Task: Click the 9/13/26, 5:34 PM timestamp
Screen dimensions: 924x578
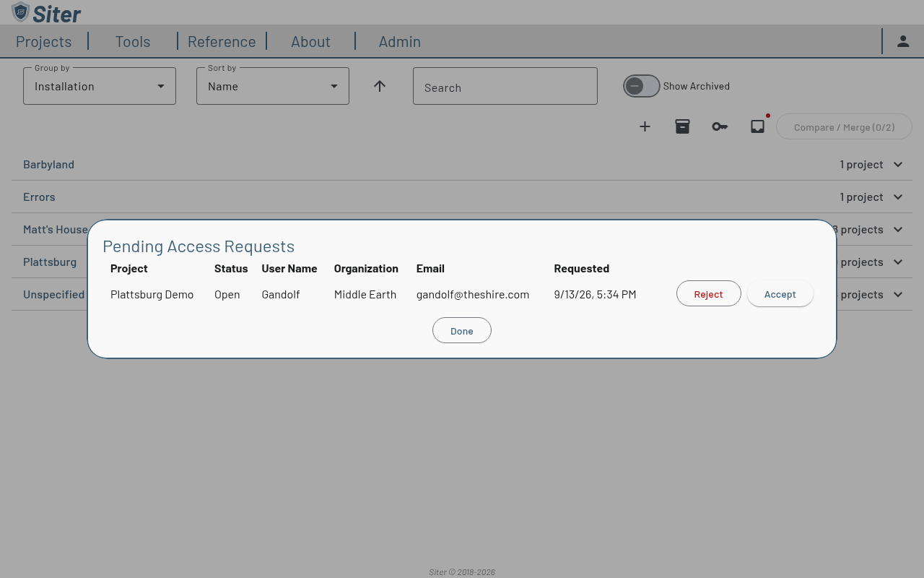Action: tap(595, 294)
